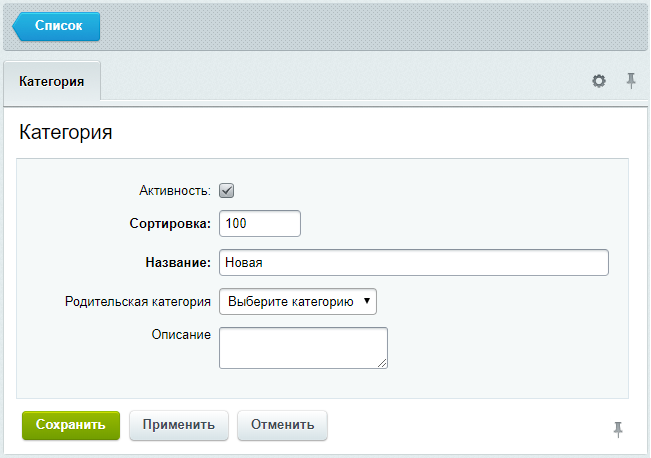Image resolution: width=651 pixels, height=458 pixels.
Task: Click into the Название field containing Новая
Action: [x=414, y=262]
